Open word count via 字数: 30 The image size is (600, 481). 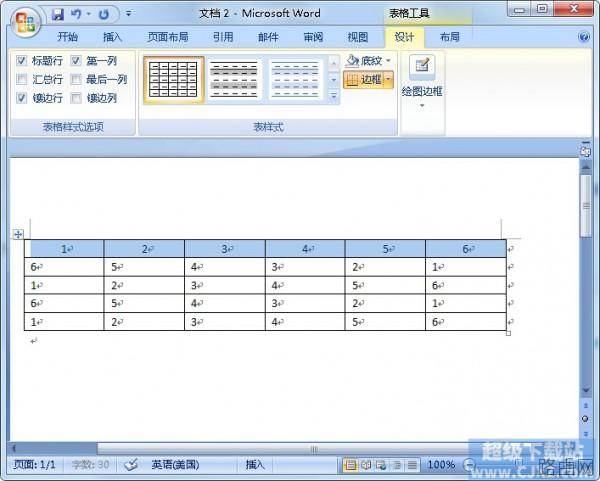[90, 465]
